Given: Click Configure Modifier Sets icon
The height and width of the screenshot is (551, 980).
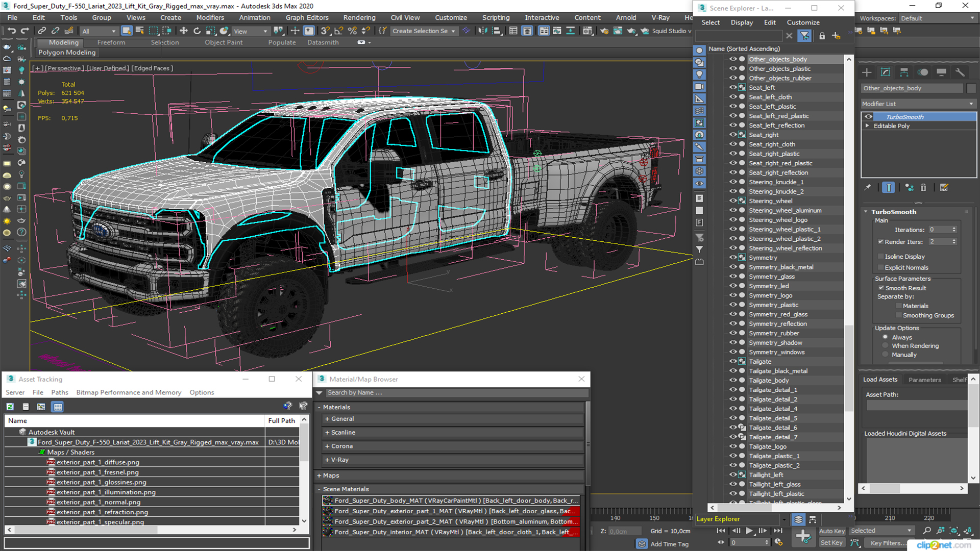Looking at the screenshot, I should [x=944, y=188].
